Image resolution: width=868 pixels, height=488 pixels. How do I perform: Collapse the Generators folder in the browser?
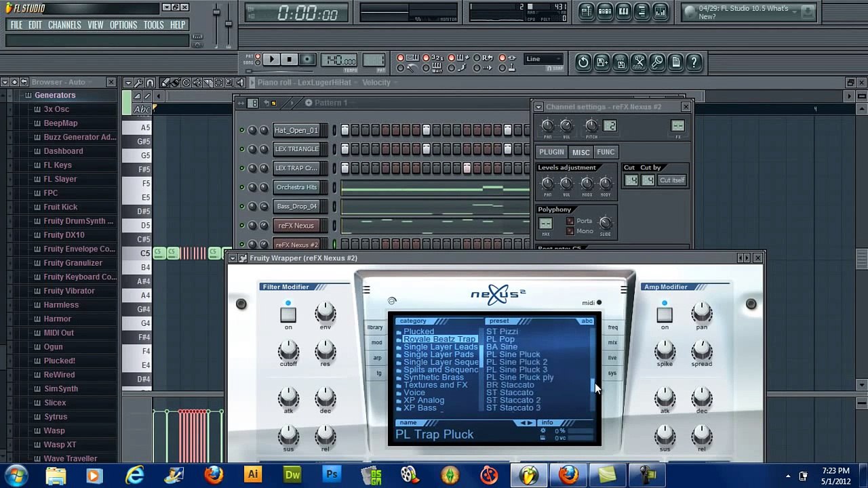coord(55,95)
